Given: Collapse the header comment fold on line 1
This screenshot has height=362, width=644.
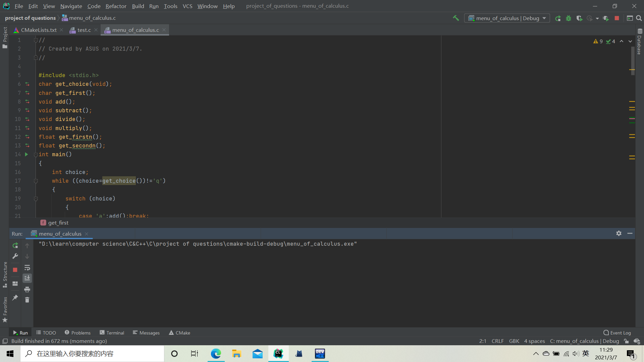Looking at the screenshot, I should click(x=36, y=40).
